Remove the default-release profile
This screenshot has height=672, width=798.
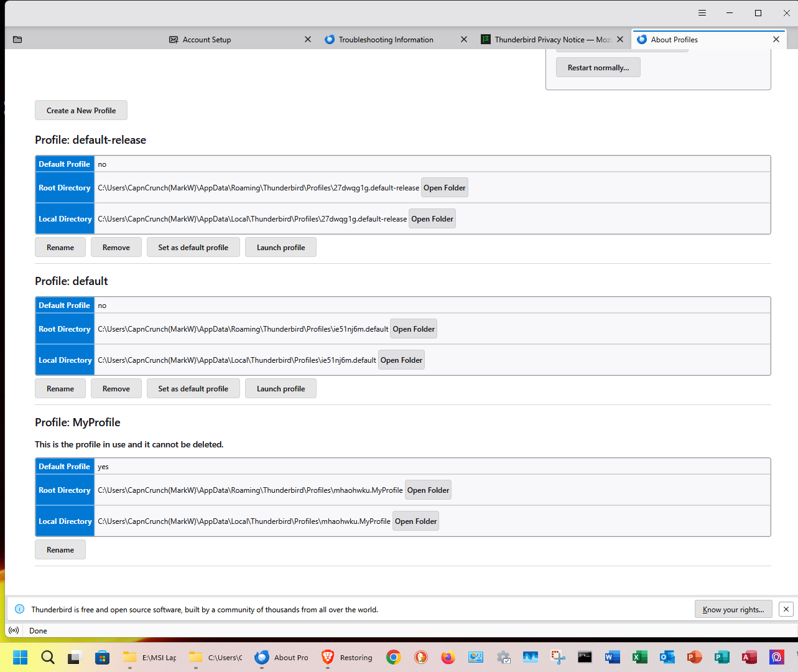(x=116, y=247)
